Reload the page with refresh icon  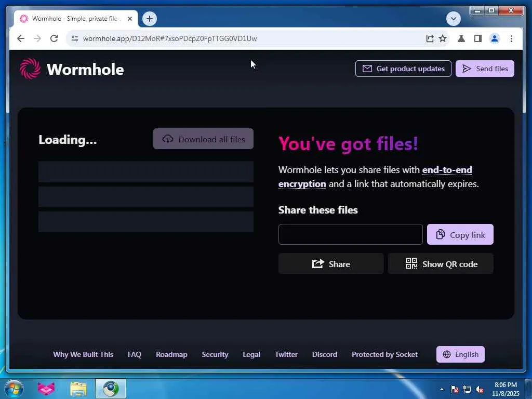(x=54, y=38)
